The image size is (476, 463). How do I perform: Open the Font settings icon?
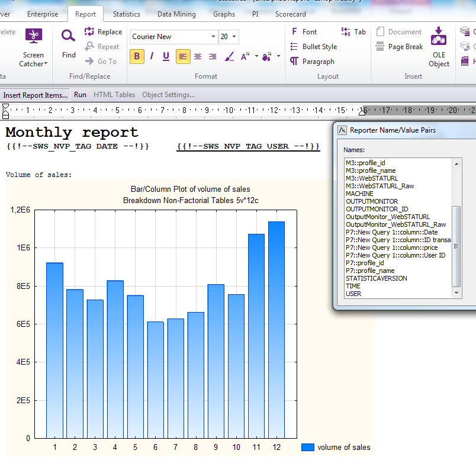click(x=294, y=31)
